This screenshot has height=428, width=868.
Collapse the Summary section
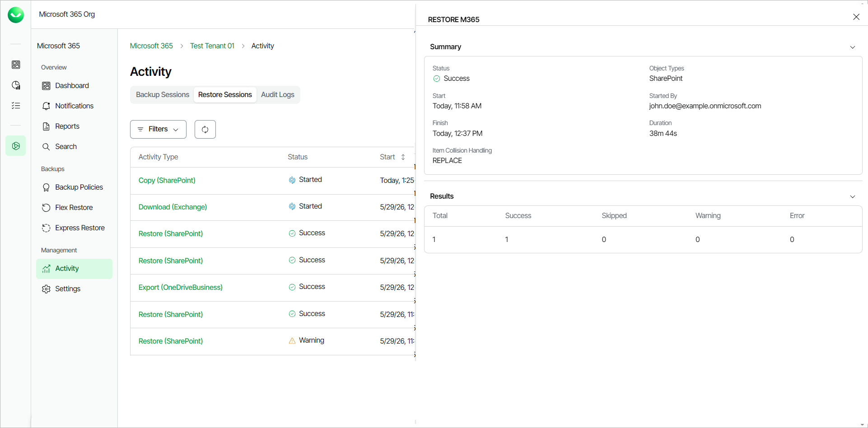[853, 47]
